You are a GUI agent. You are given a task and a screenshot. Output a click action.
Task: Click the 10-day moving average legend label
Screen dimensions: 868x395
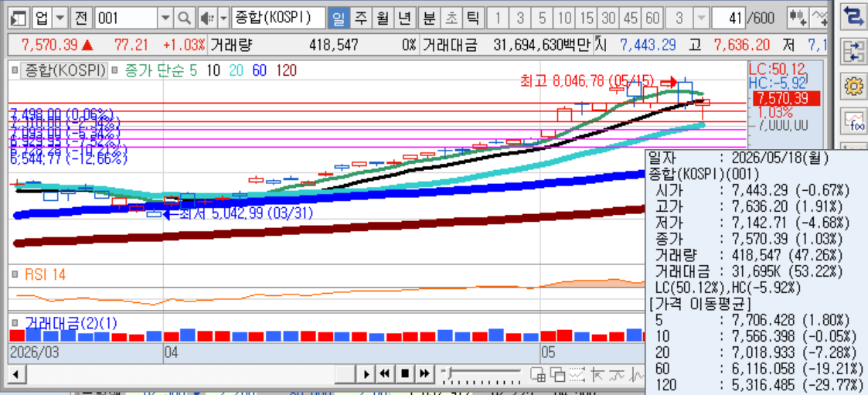point(212,70)
